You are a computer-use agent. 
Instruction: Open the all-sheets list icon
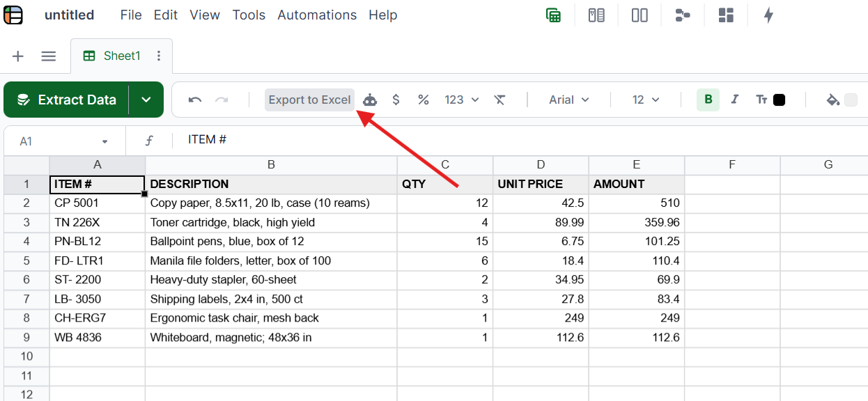(x=49, y=56)
